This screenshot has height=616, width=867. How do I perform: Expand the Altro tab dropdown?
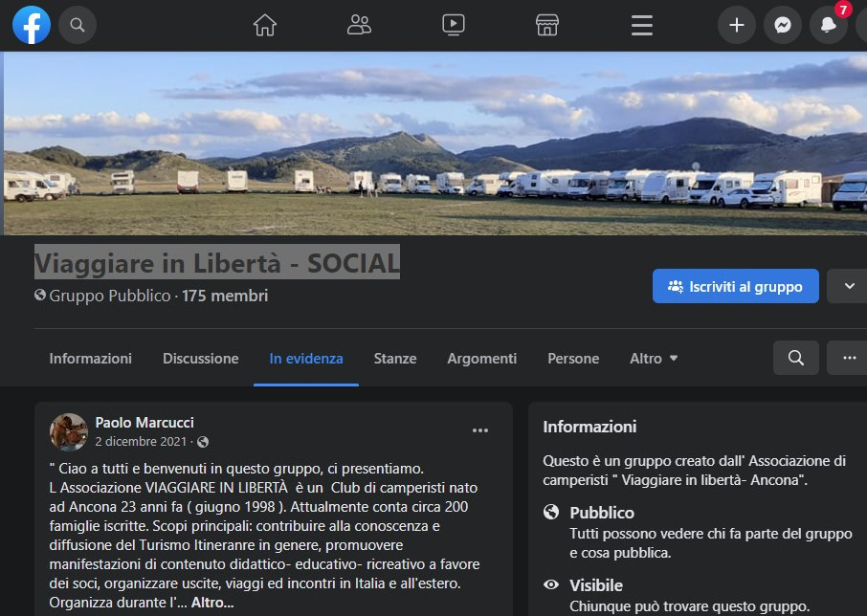[654, 359]
